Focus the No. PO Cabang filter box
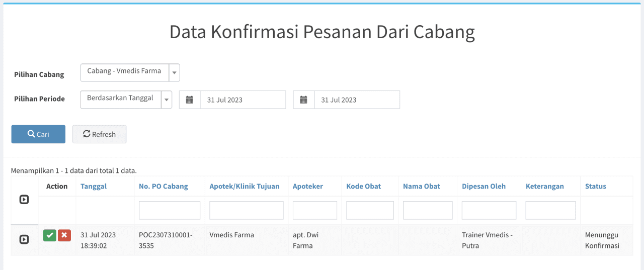Viewport: 644px width, 270px height. point(170,210)
